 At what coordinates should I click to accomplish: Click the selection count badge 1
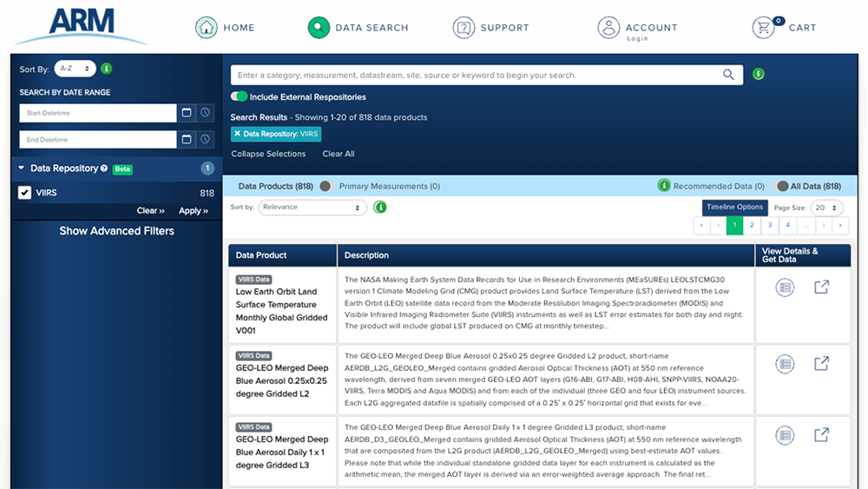pos(207,168)
